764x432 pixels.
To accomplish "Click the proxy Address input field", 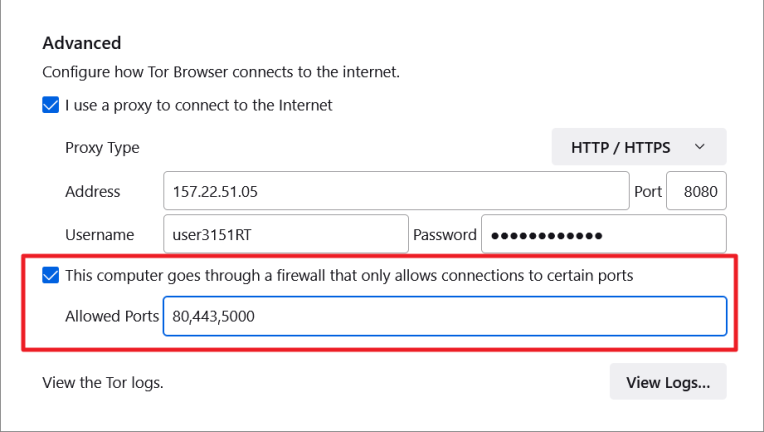I will pos(395,191).
